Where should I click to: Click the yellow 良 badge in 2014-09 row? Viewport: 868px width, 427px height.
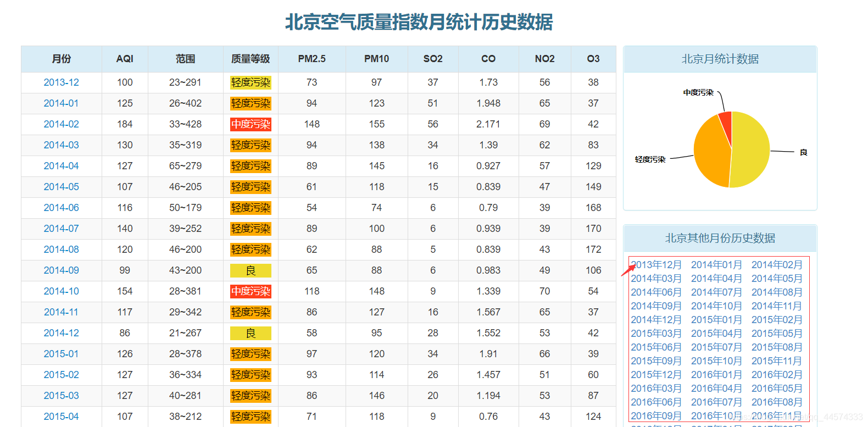point(251,270)
